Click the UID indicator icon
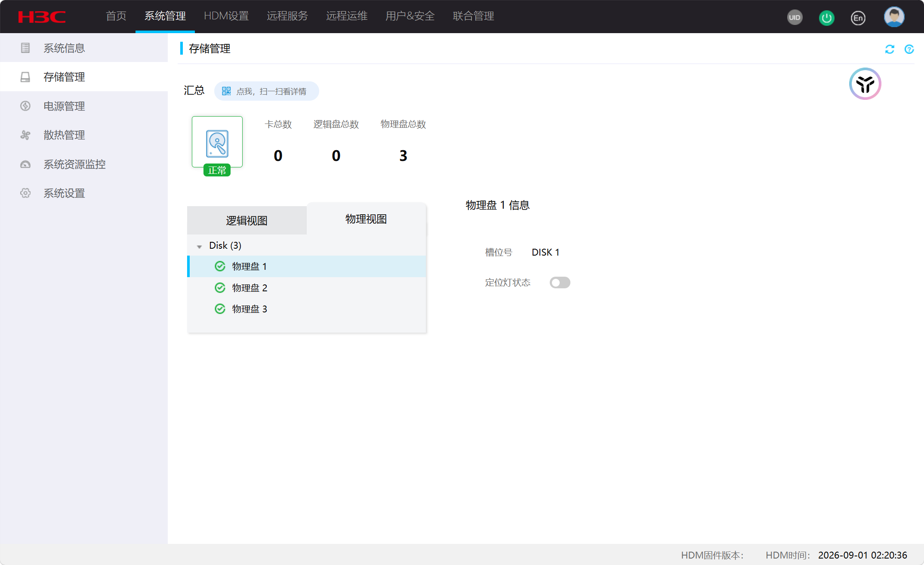The width and height of the screenshot is (924, 565). click(795, 18)
